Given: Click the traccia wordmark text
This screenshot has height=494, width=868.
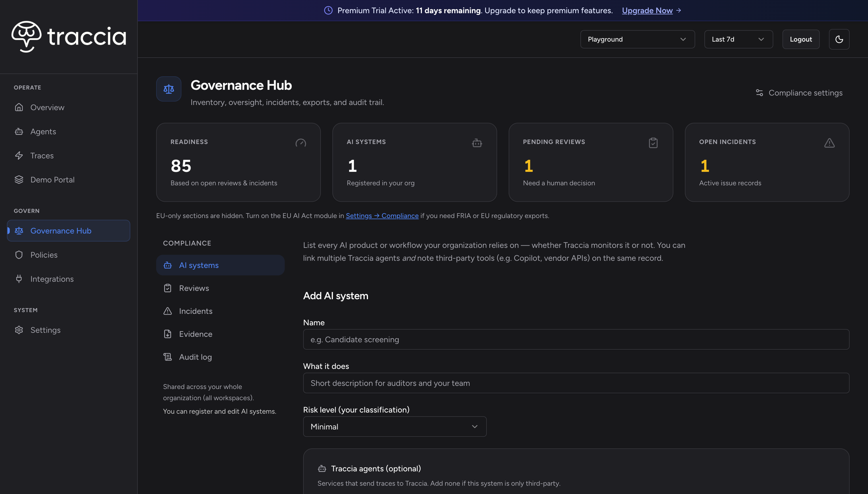Looking at the screenshot, I should point(87,36).
